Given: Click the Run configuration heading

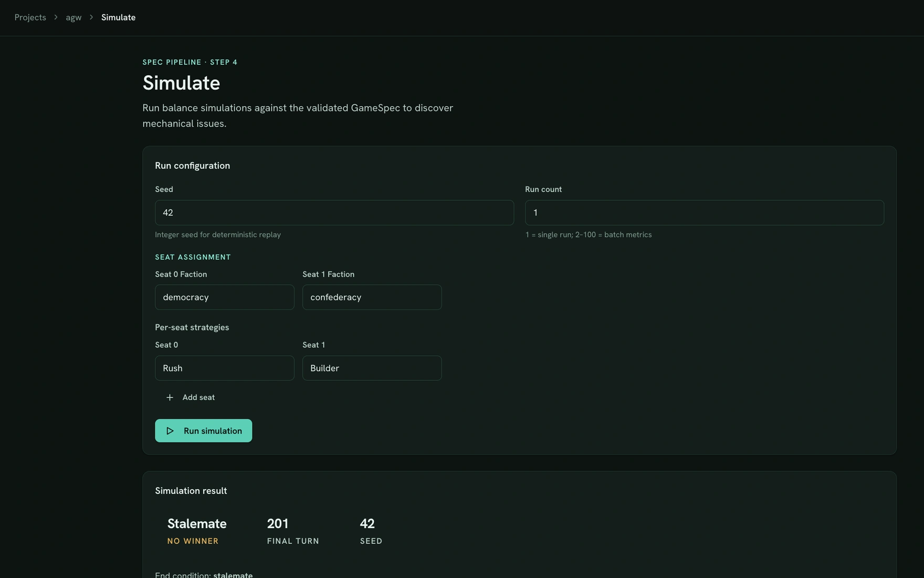Looking at the screenshot, I should click(192, 166).
